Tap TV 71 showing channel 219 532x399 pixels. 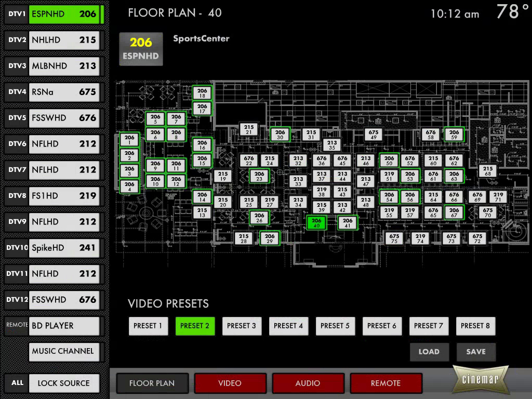tap(498, 197)
